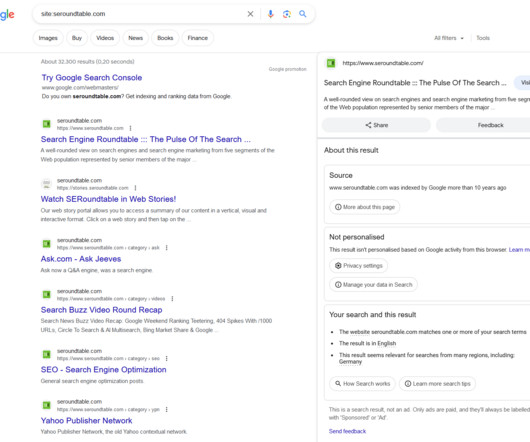This screenshot has width=530, height=442.
Task: Click favicon of Search Engine Roundtable homepage result
Action: [47, 124]
